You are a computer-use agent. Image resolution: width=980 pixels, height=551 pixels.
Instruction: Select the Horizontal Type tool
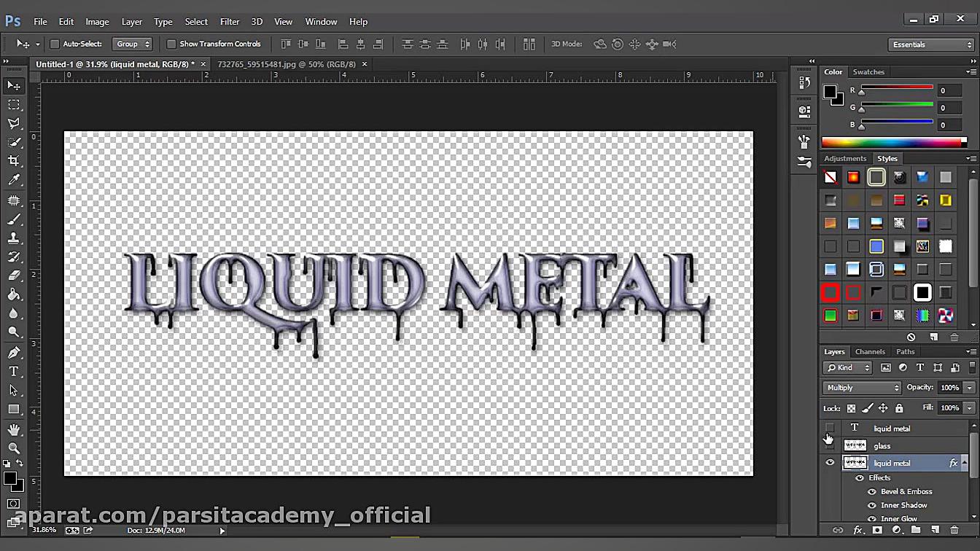pyautogui.click(x=14, y=372)
